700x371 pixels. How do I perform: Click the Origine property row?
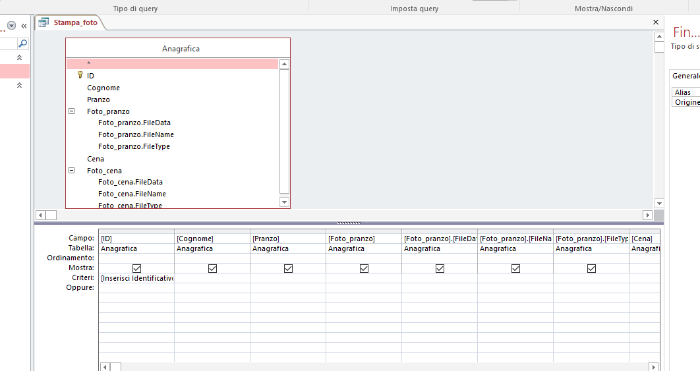(686, 102)
